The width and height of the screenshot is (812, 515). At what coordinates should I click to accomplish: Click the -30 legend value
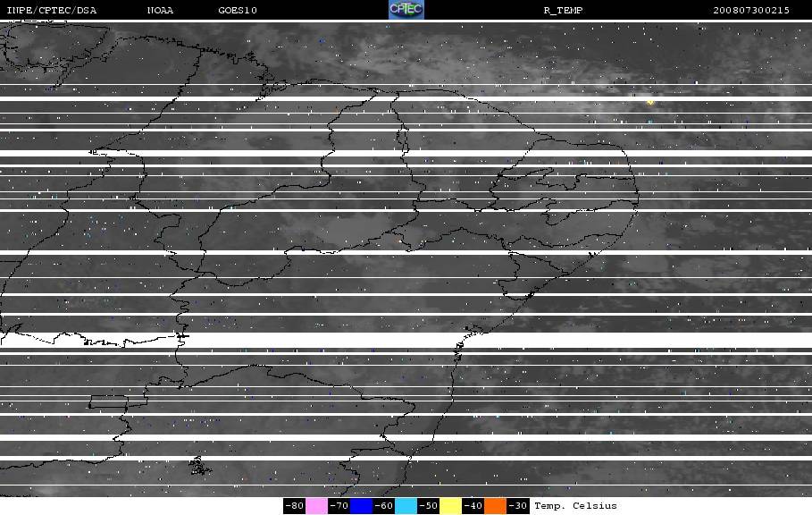(x=517, y=506)
